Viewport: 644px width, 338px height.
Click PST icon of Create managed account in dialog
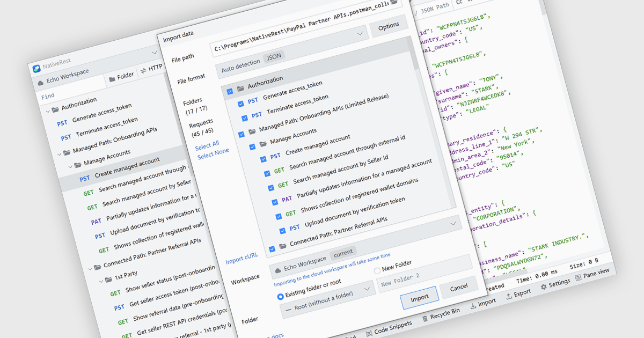275,156
